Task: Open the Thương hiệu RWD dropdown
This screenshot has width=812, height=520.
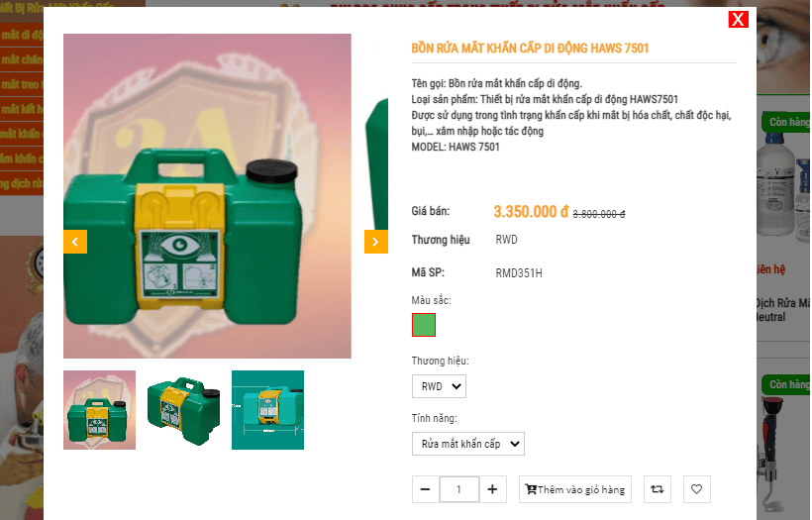Action: 439,386
